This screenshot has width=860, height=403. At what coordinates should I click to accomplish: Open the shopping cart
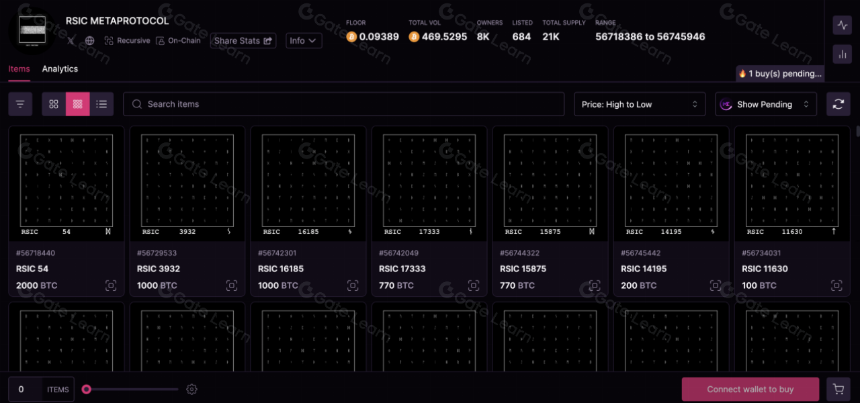pyautogui.click(x=838, y=389)
